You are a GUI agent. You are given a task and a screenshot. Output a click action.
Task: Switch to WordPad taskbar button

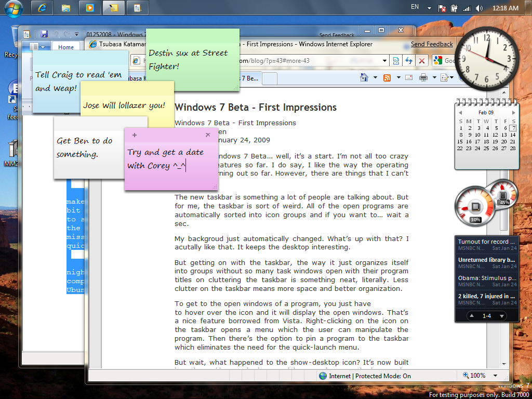pos(137,8)
